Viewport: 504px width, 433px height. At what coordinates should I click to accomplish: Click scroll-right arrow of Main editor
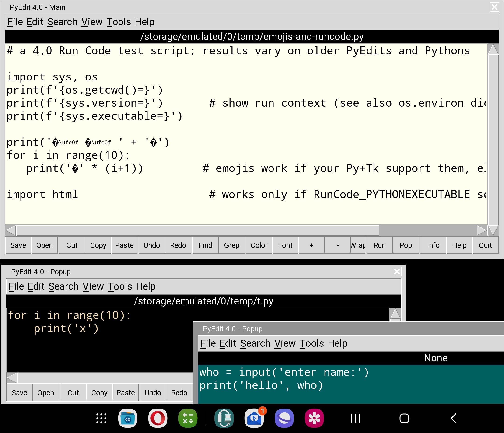pos(482,230)
